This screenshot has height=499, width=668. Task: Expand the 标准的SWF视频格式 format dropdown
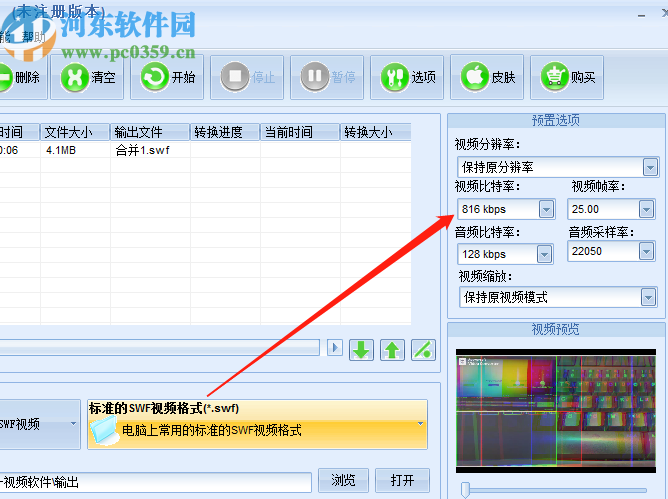pyautogui.click(x=257, y=424)
